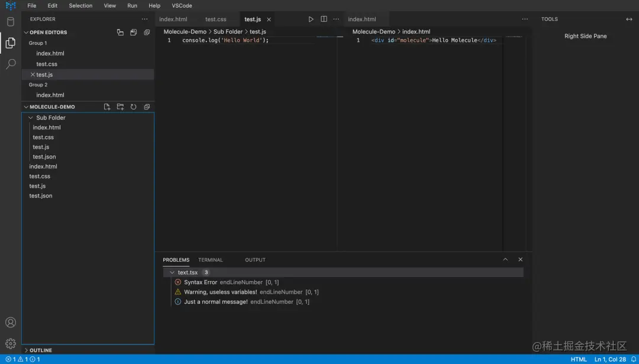Open test.json inside Sub Folder
Screen dimensions: 639x364
point(44,157)
